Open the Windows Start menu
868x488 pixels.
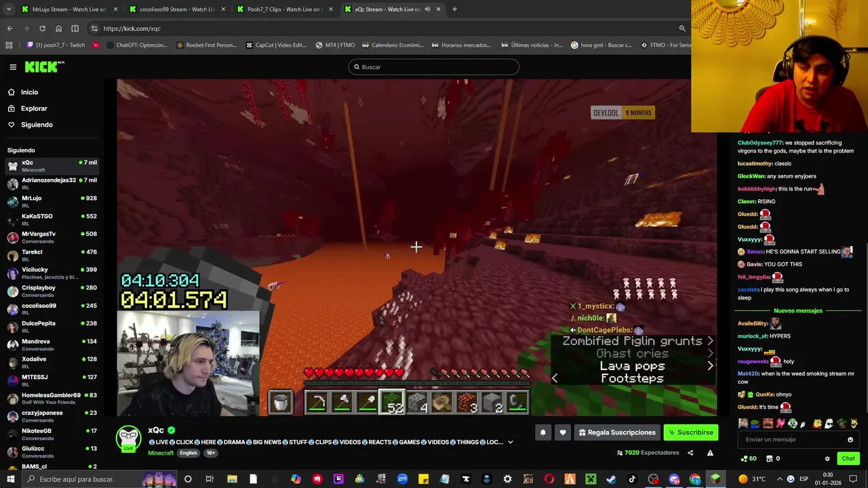(11, 479)
